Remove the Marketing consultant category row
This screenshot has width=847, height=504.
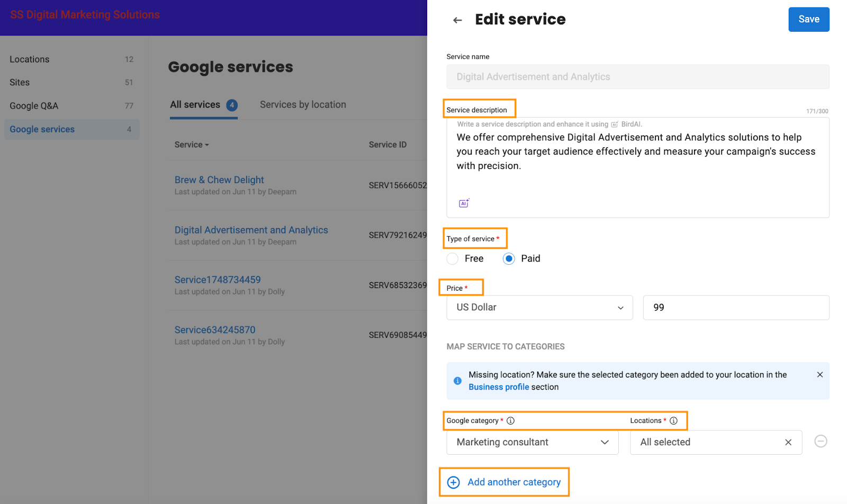coord(821,442)
